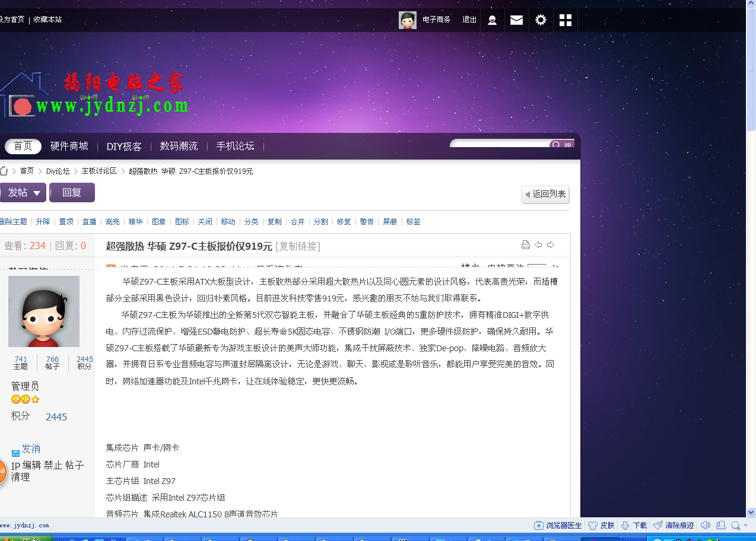Click the zoom magnifier icon in status bar
This screenshot has height=541, width=756.
tap(736, 526)
